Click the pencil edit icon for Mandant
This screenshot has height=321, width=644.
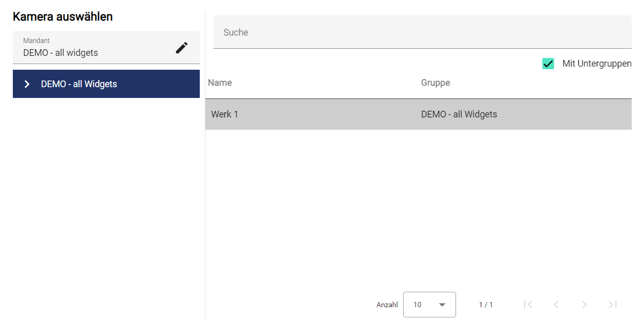pyautogui.click(x=182, y=48)
